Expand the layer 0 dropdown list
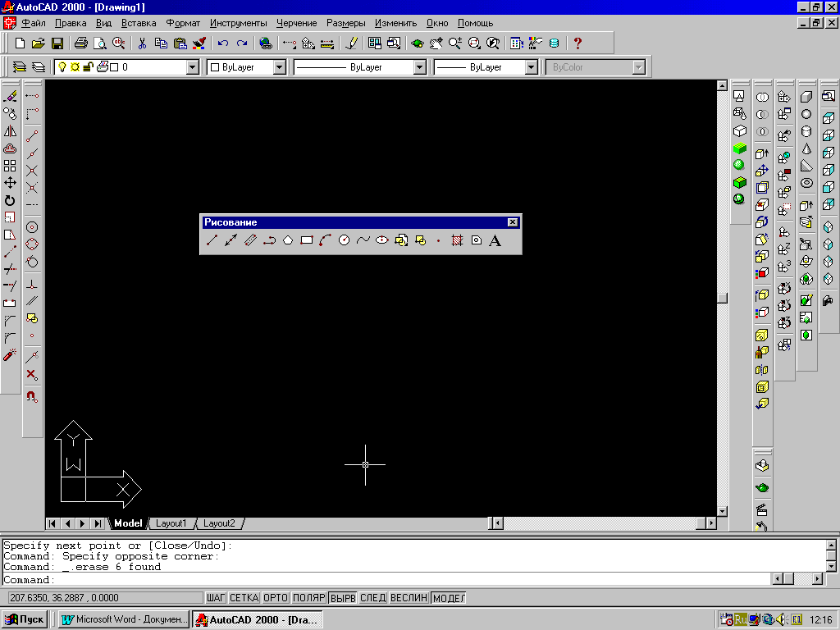 point(193,67)
